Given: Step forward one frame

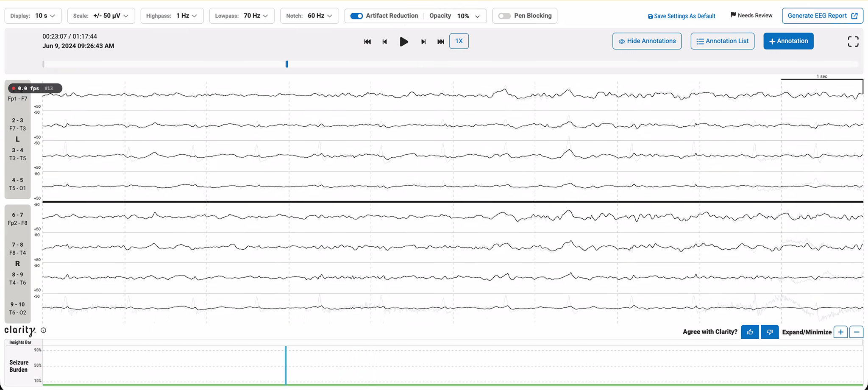Looking at the screenshot, I should point(423,42).
